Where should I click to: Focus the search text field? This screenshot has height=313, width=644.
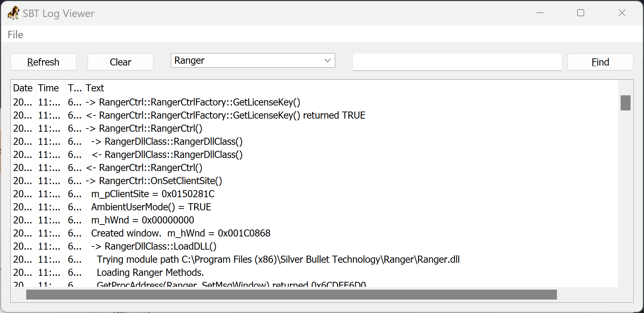[457, 62]
